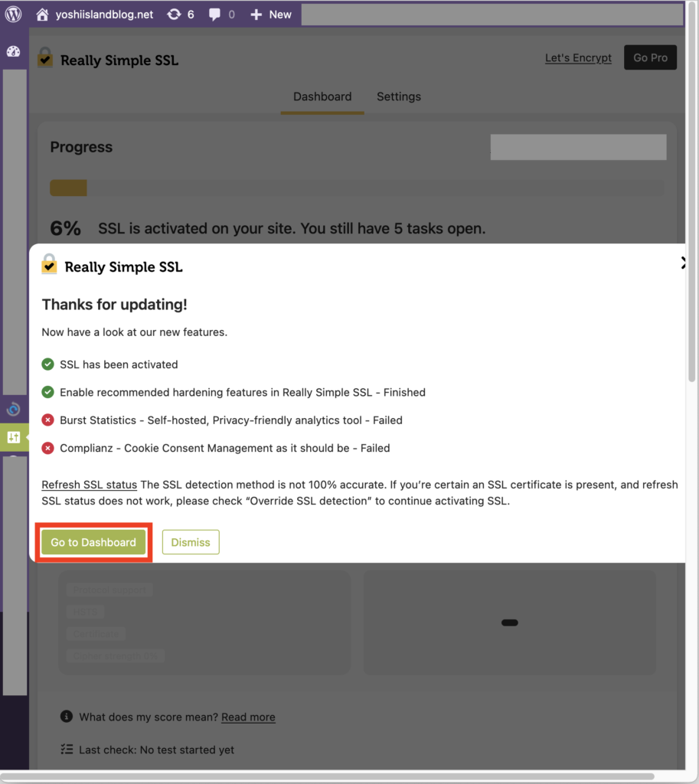This screenshot has width=699, height=784.
Task: Click 'Complianz - Cookie Consent' failed line
Action: point(225,449)
